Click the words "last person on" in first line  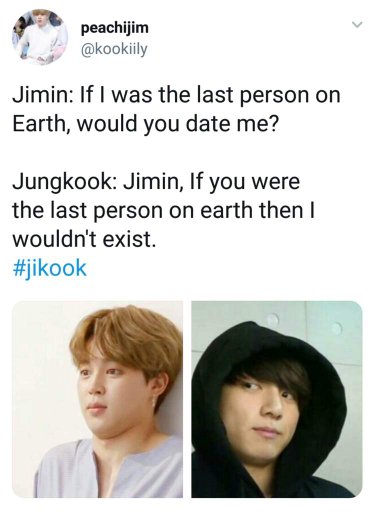coord(268,95)
